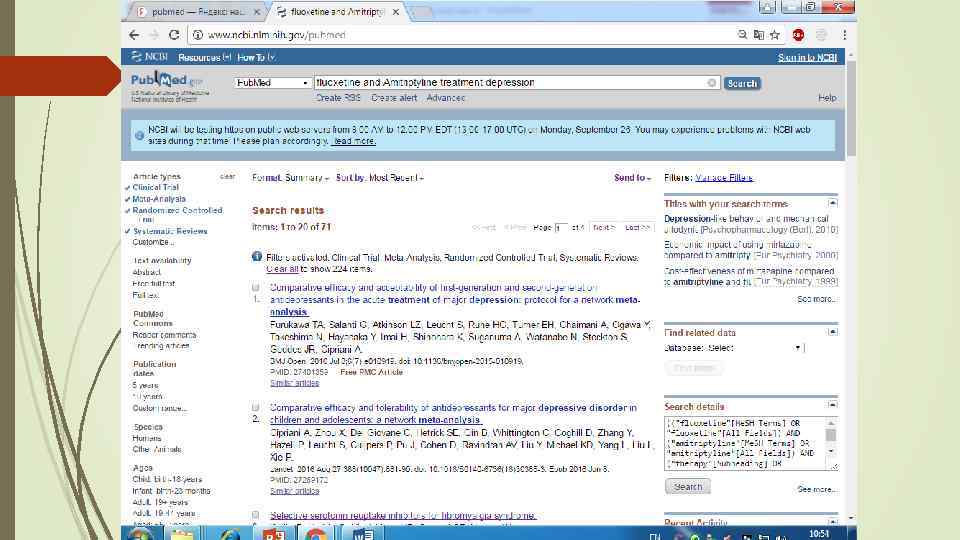
Task: Click the blue Search button
Action: pos(742,83)
